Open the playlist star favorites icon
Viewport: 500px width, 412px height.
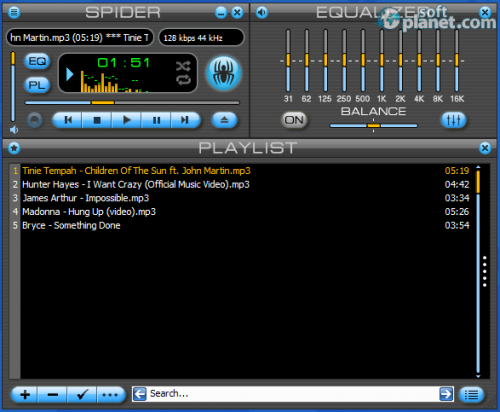pos(14,148)
